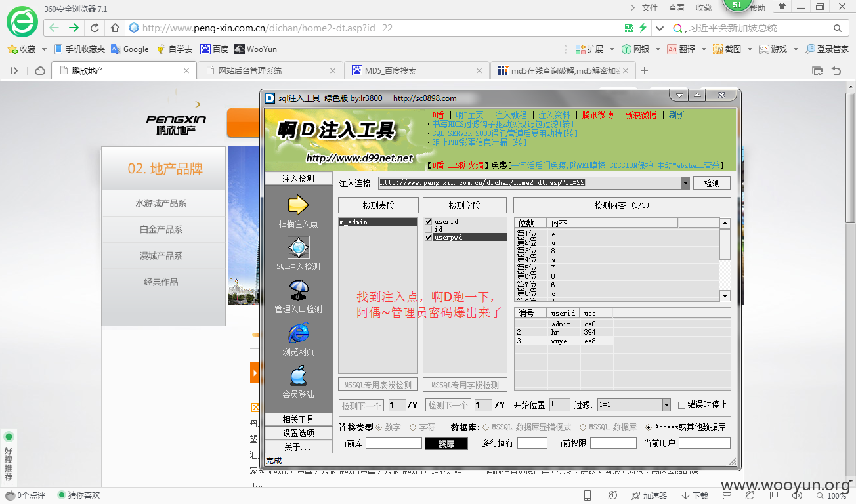Open the 翻译 translate tool
Image resolution: width=856 pixels, height=504 pixels.
click(681, 49)
